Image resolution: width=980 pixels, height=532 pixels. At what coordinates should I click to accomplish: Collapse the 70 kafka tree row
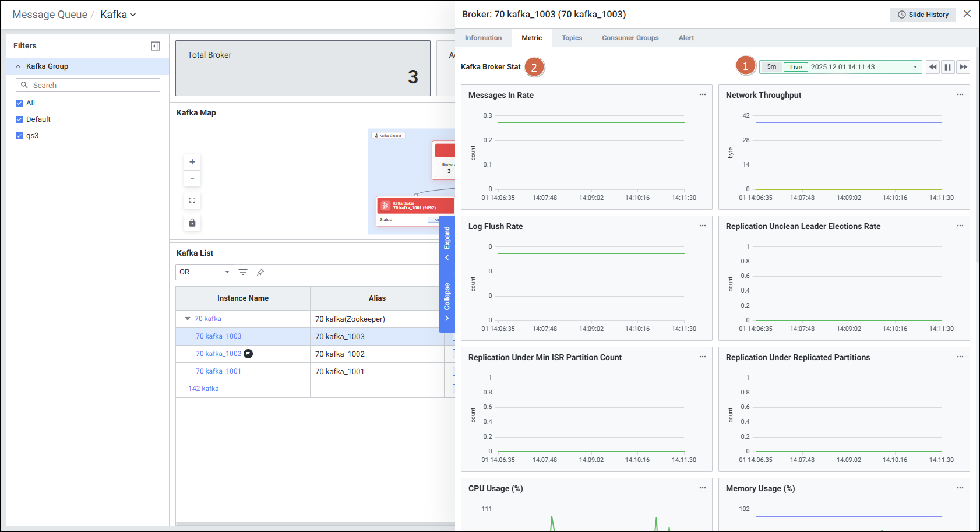point(188,319)
